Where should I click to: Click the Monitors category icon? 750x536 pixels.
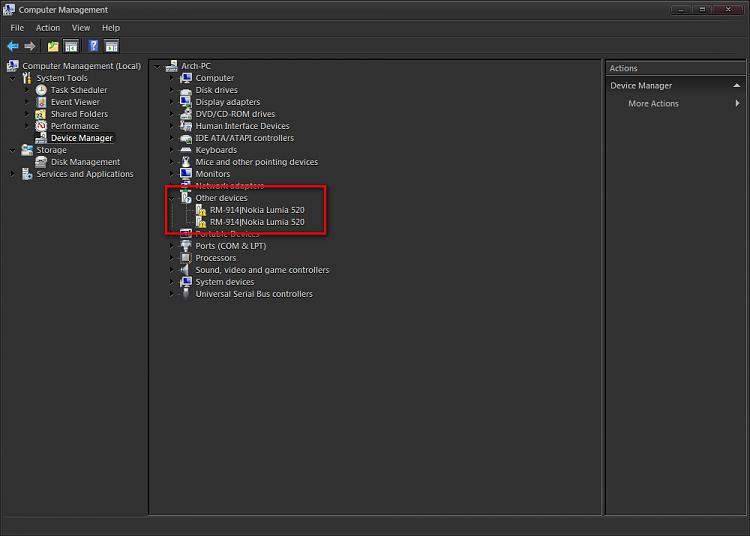pos(186,174)
